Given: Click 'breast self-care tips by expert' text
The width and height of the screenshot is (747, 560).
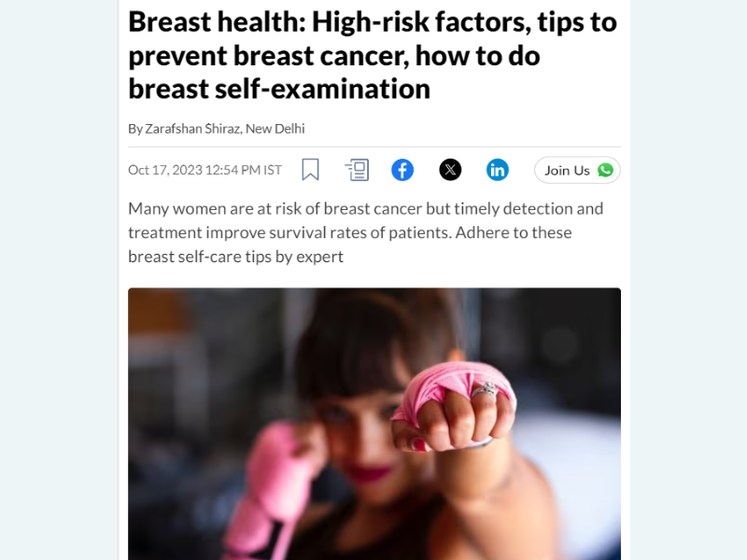Looking at the screenshot, I should click(x=236, y=257).
